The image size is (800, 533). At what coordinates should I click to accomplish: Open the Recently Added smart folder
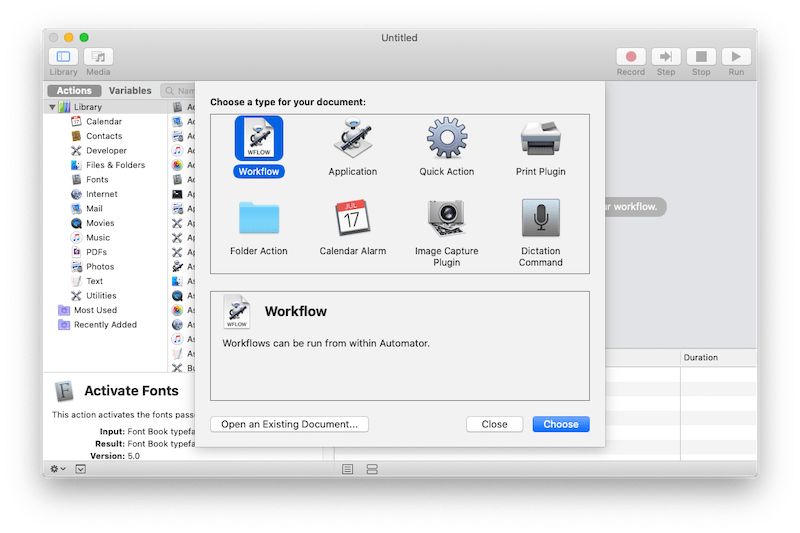pos(105,325)
